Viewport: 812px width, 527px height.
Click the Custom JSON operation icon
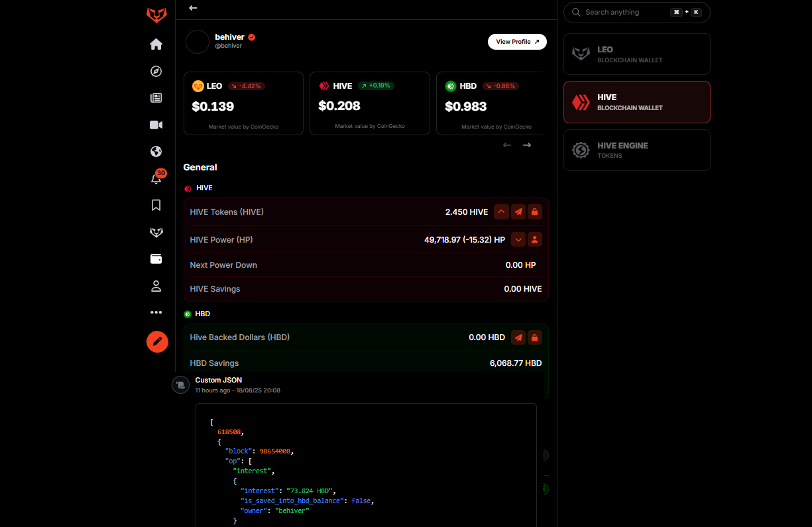click(x=181, y=385)
